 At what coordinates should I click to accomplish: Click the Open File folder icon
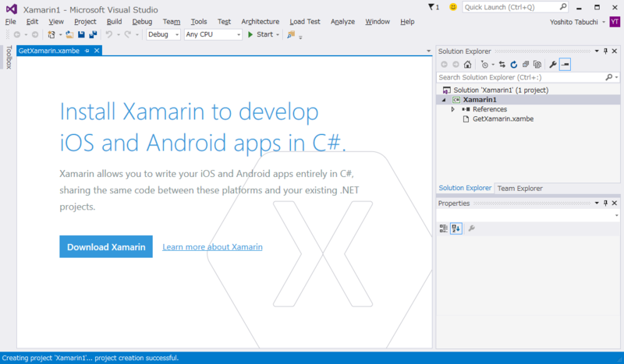[69, 34]
